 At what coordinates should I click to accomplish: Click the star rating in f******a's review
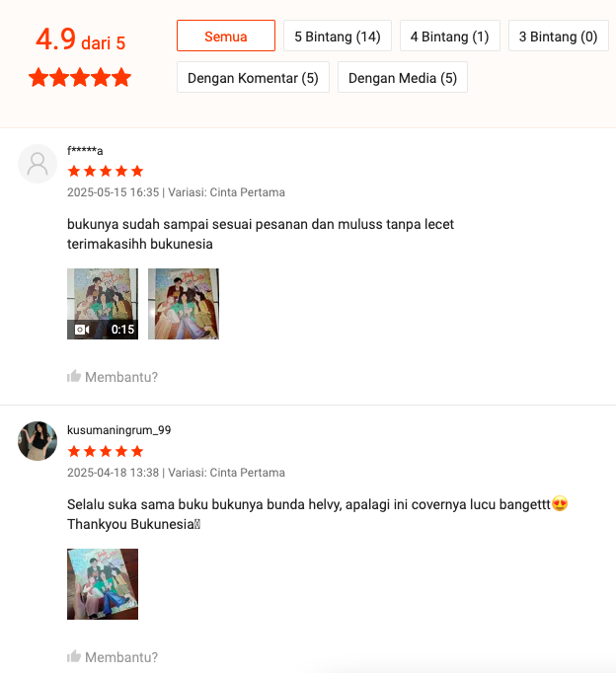pyautogui.click(x=106, y=172)
